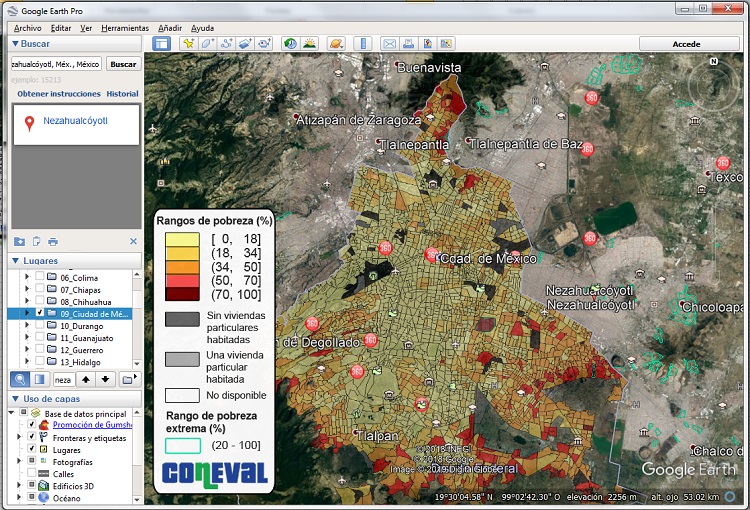Uncheck the 09_Ciudad de México folder
Screen dimensions: 750x510
tap(39, 313)
